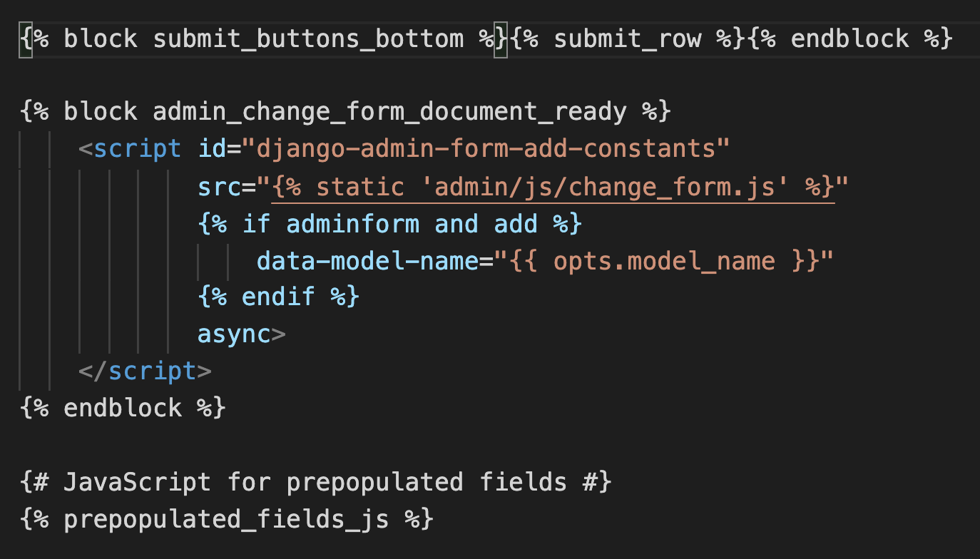Click the opts.model_name template variable
Viewport: 980px width, 559px height.
[x=664, y=261]
